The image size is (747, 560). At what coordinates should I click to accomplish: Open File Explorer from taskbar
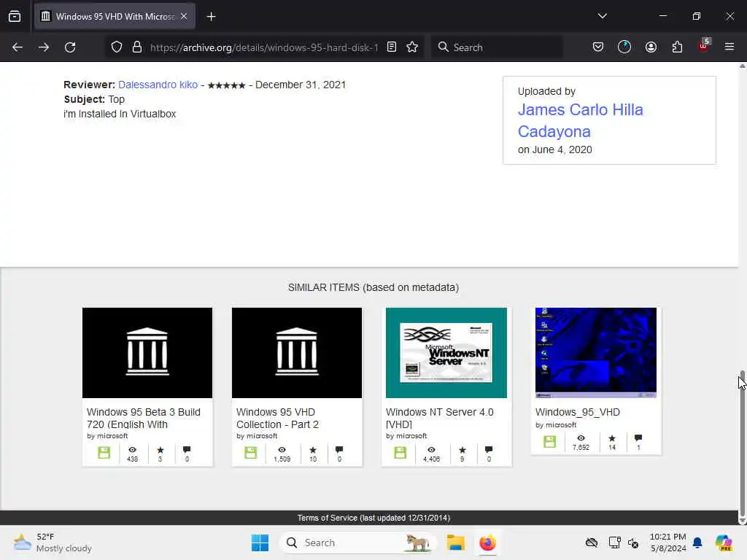pos(455,542)
